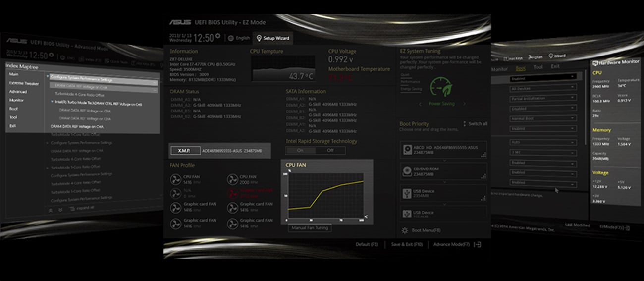Click drag handle on CD/DVD ROM boot item
644x281 pixels.
[x=483, y=176]
